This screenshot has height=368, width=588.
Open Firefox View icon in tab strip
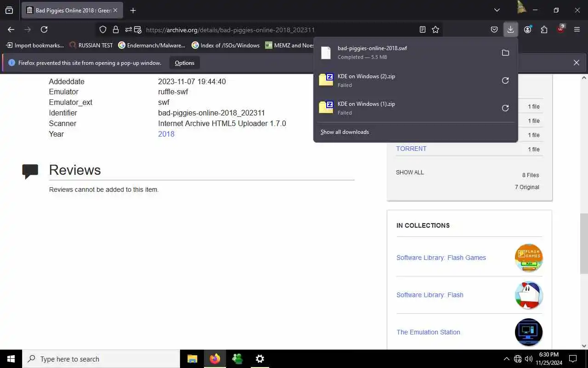[x=9, y=10]
